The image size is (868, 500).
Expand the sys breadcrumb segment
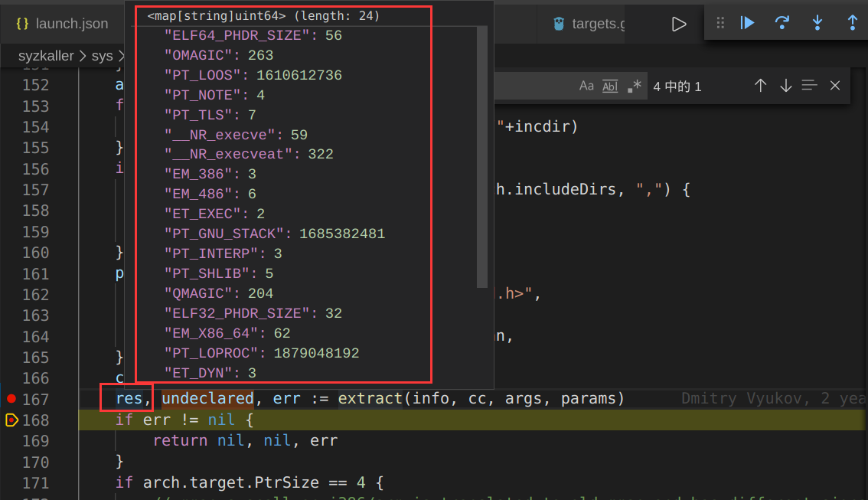(x=101, y=56)
